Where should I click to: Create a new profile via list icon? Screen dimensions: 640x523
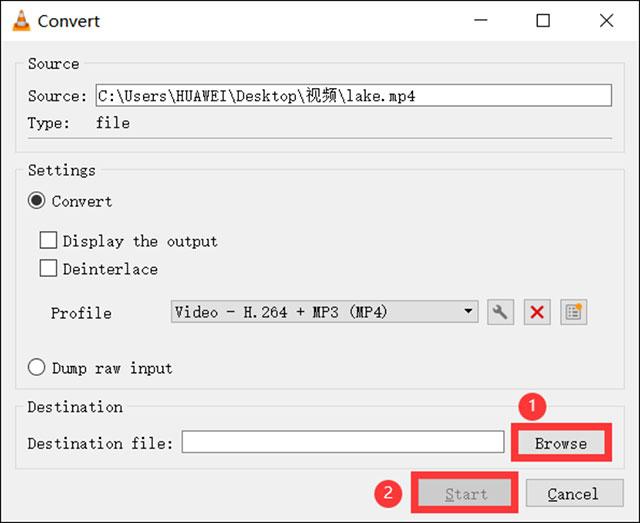pos(573,312)
